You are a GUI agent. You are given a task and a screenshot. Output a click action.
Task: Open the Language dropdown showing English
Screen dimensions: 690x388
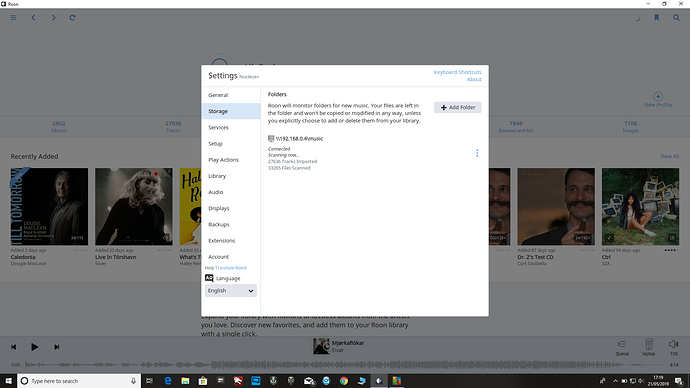coord(231,291)
